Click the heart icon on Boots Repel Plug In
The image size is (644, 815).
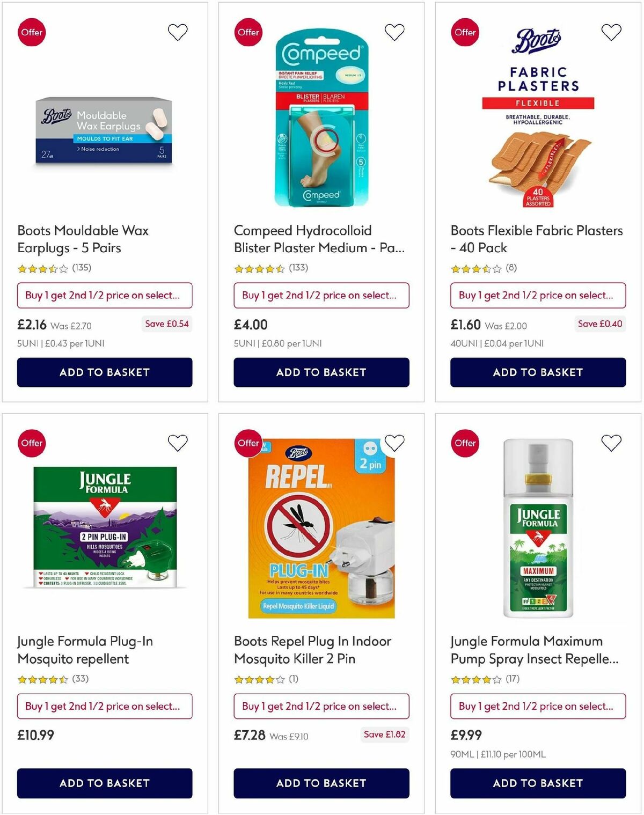pyautogui.click(x=394, y=443)
